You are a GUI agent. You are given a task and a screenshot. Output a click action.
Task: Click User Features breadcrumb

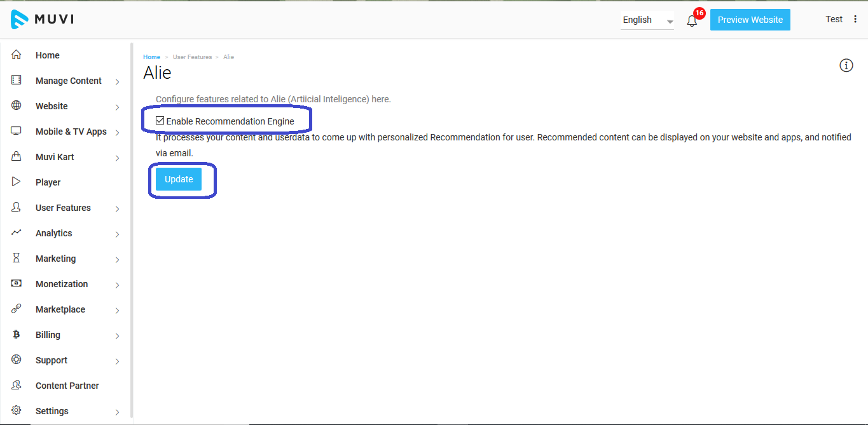click(192, 57)
